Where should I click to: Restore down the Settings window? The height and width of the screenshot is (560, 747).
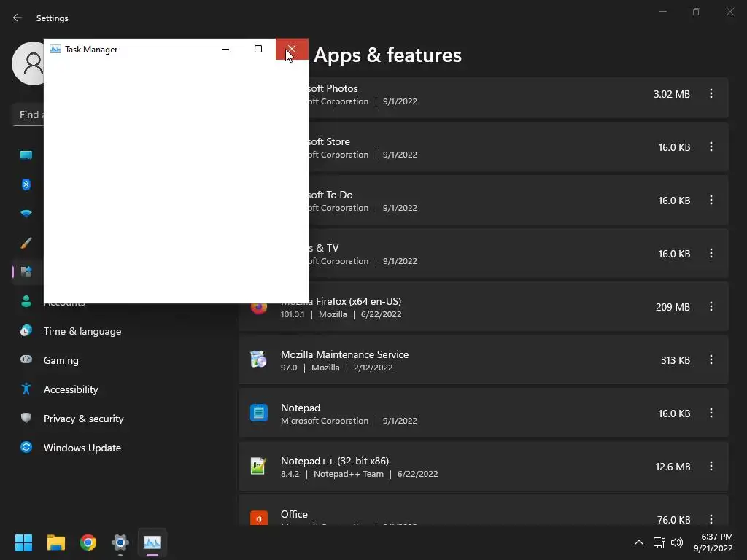[x=697, y=12]
